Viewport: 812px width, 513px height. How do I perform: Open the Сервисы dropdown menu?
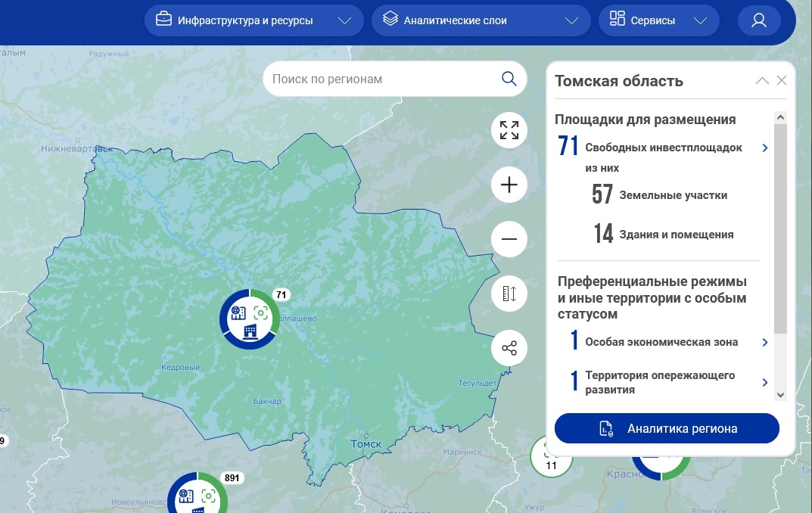coord(658,20)
